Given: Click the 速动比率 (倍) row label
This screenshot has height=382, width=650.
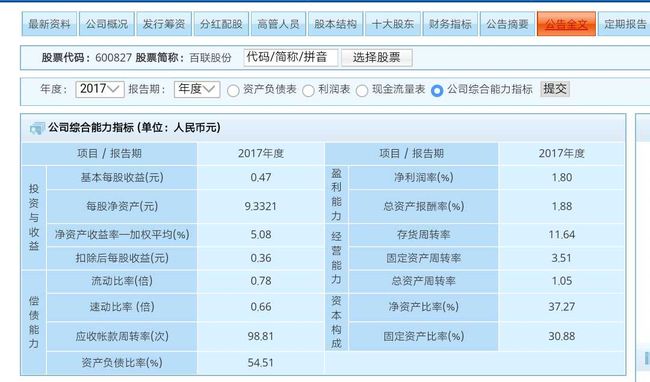Looking at the screenshot, I should click(122, 307).
